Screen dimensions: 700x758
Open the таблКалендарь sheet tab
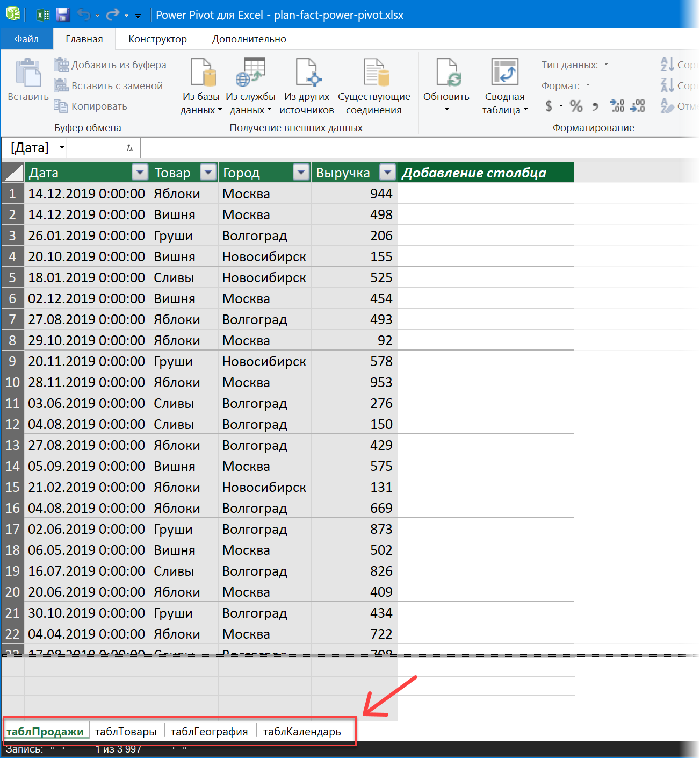tap(302, 731)
